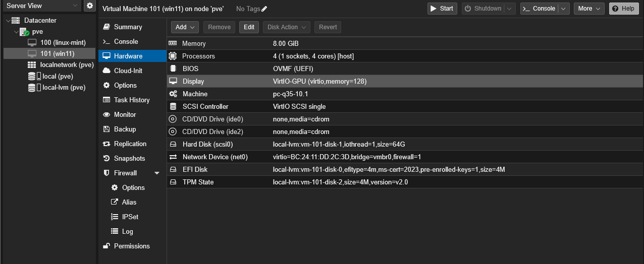Click the Memory row icon

click(173, 44)
